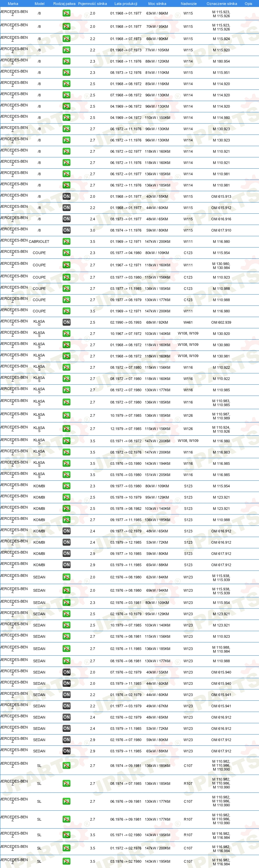The width and height of the screenshot is (259, 868).
Task: Select the date range 07.1968 -> 08.1972
Action: [126, 95]
